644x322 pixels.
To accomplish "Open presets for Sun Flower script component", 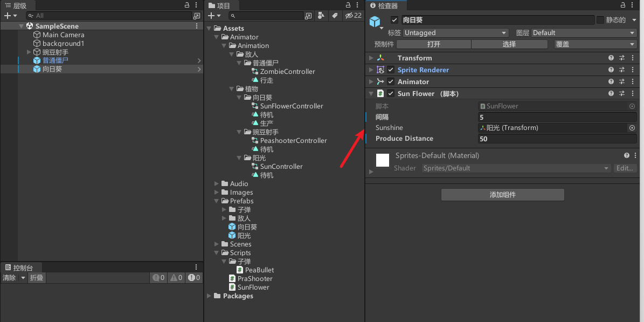I will coord(622,94).
